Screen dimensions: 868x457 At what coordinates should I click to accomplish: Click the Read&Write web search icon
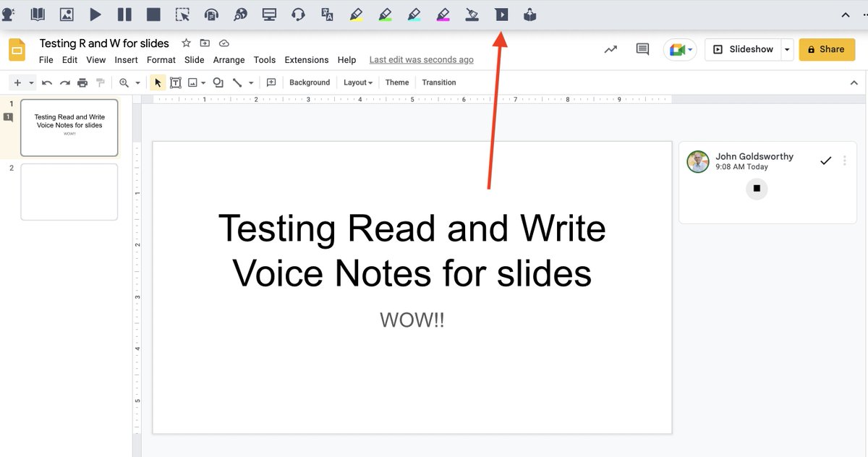[240, 14]
